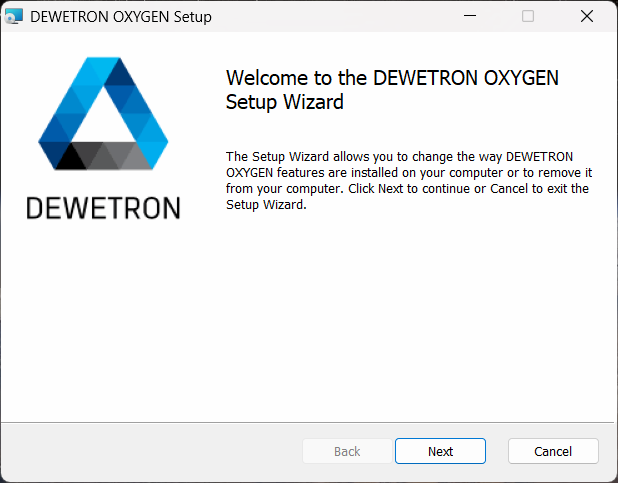Click the Setup Wizard description paragraph
618x483 pixels.
407,180
